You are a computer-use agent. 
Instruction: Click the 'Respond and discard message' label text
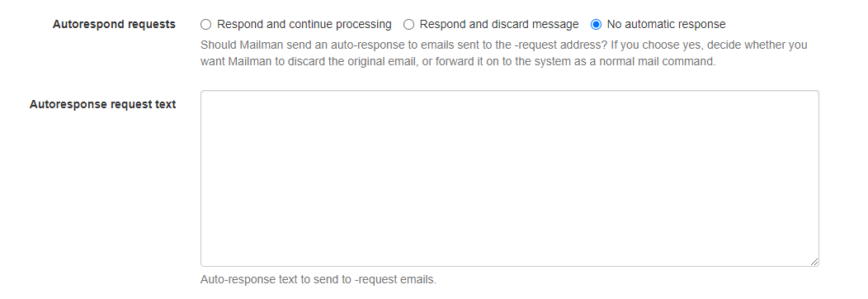pos(498,24)
